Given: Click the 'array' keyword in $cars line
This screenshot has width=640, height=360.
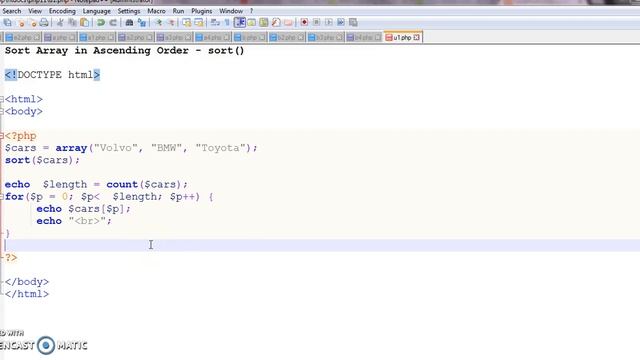Looking at the screenshot, I should point(71,148).
